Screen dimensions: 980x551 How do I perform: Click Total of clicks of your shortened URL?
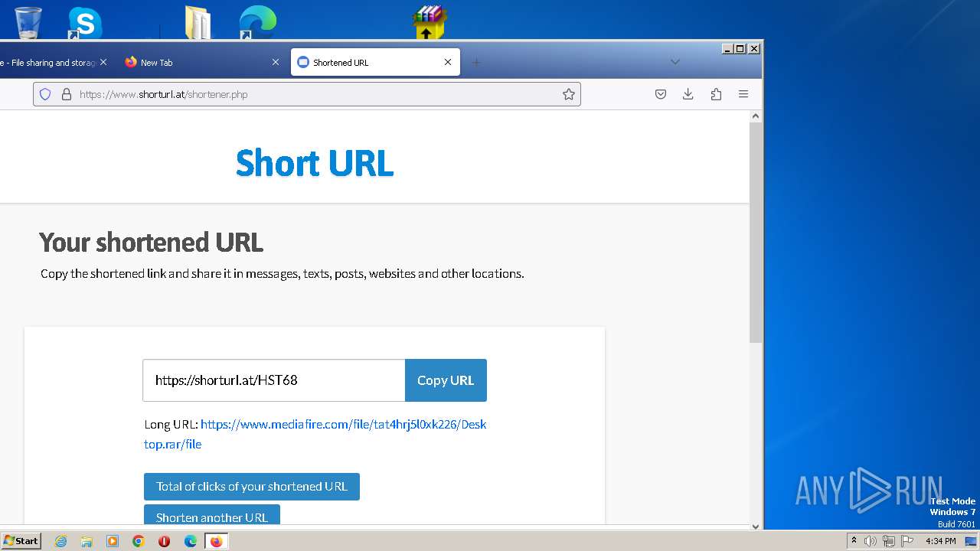pyautogui.click(x=252, y=487)
